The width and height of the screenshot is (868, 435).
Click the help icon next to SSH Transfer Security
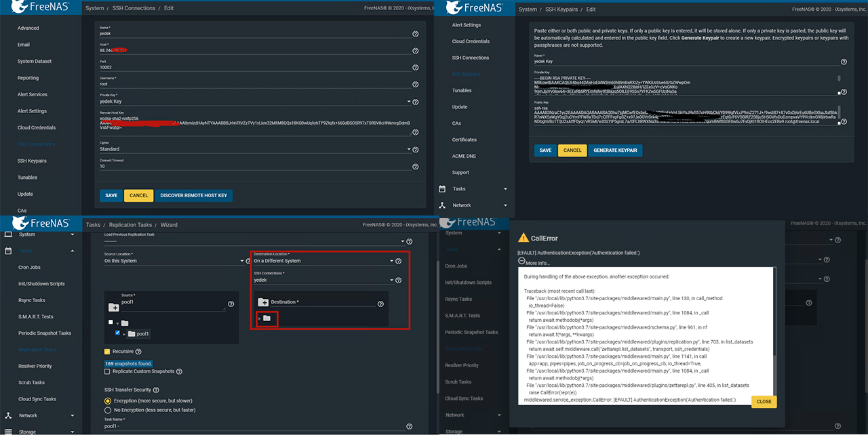tap(156, 390)
